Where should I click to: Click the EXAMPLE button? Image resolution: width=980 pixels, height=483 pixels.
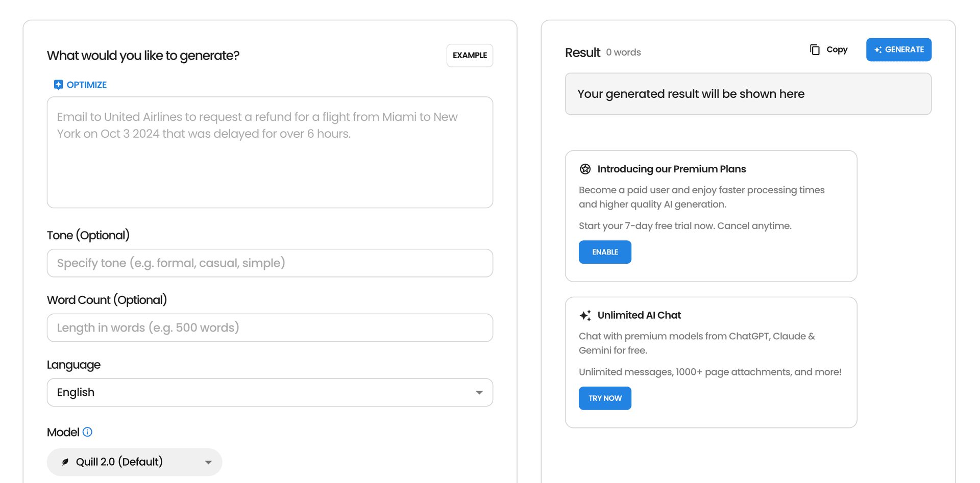469,55
